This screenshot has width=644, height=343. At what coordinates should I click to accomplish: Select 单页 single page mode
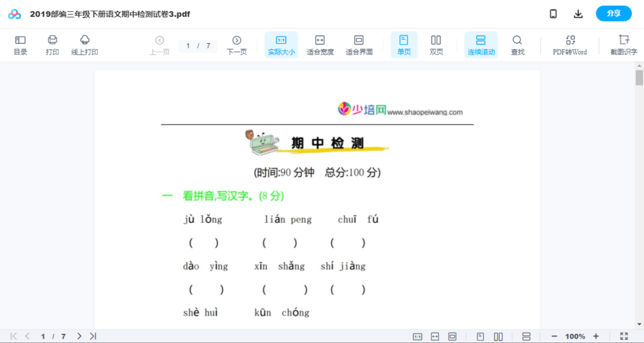point(404,45)
